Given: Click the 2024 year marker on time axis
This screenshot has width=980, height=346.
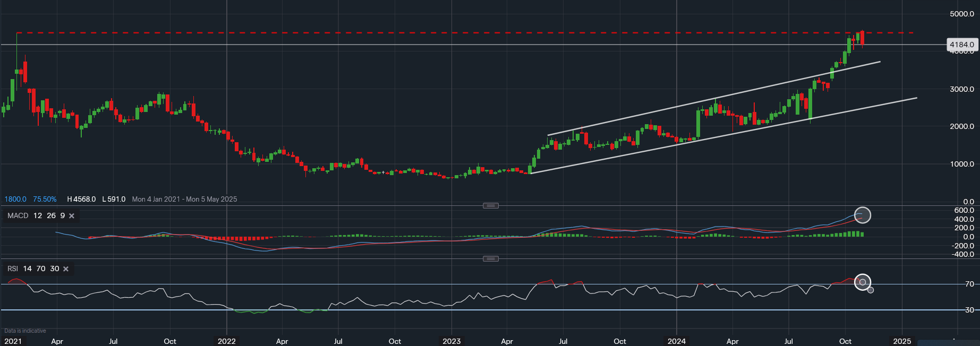Looking at the screenshot, I should click(x=677, y=341).
